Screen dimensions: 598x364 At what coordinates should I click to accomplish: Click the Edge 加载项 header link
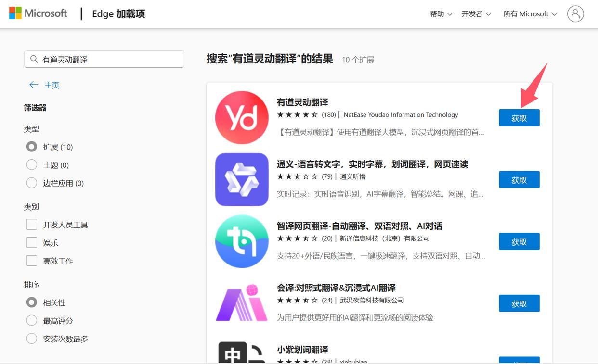(x=118, y=14)
